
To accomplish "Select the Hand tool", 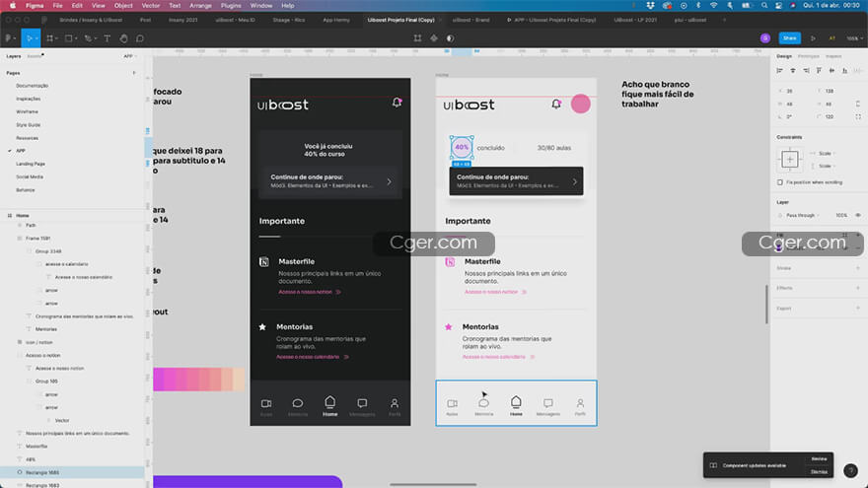I will click(123, 38).
